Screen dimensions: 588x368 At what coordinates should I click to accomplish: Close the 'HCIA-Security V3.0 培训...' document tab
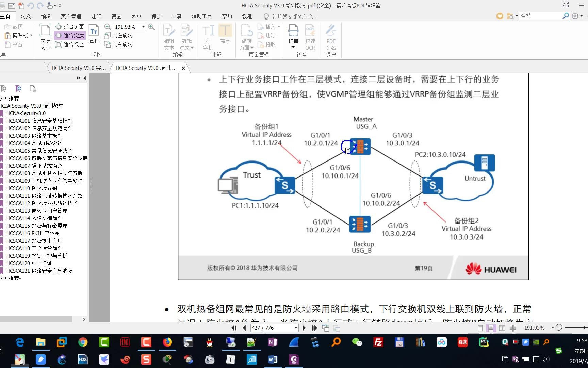coord(183,68)
